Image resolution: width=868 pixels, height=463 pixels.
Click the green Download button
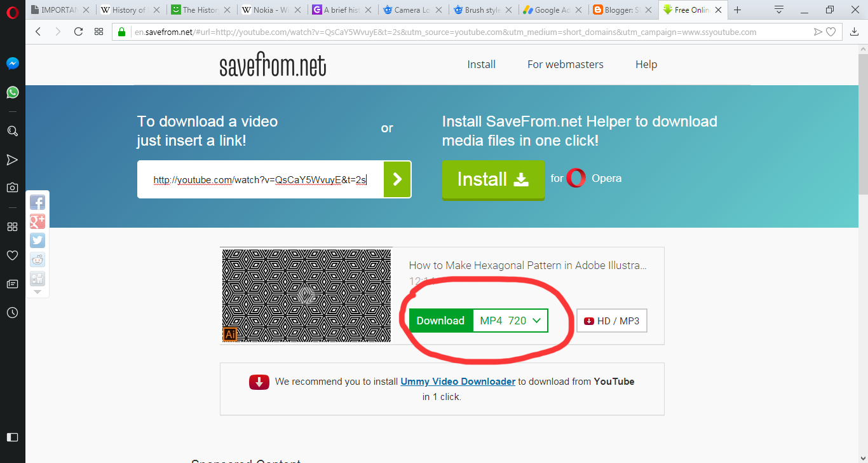click(440, 321)
